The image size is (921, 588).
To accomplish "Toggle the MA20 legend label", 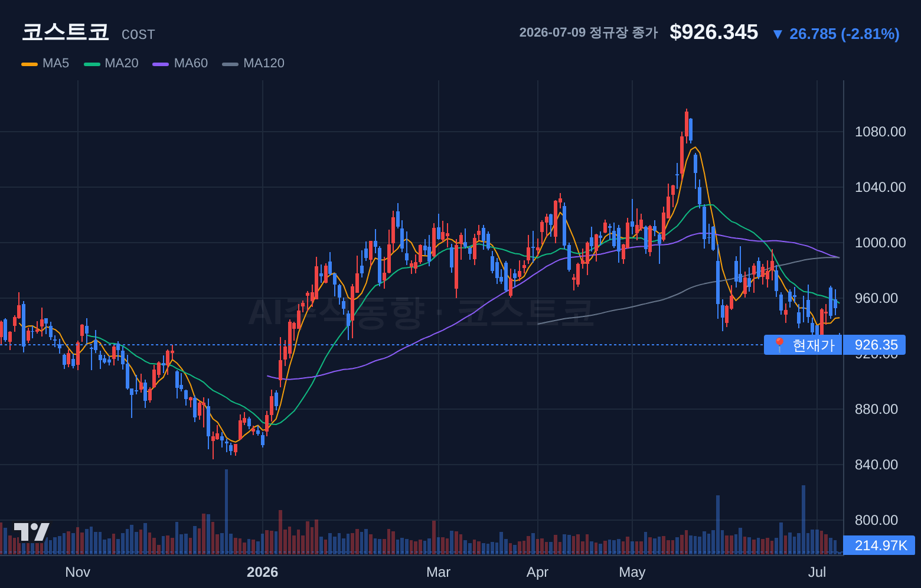I will [x=122, y=63].
